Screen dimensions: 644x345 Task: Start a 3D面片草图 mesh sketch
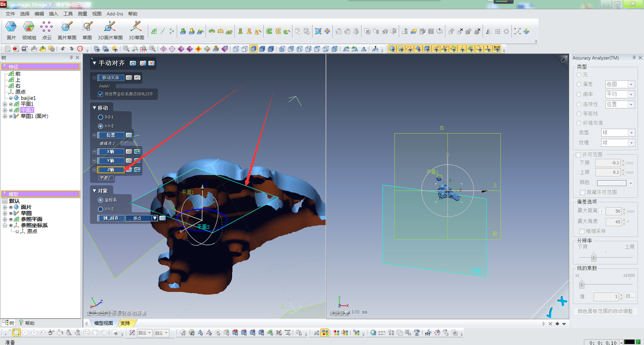pyautogui.click(x=110, y=30)
